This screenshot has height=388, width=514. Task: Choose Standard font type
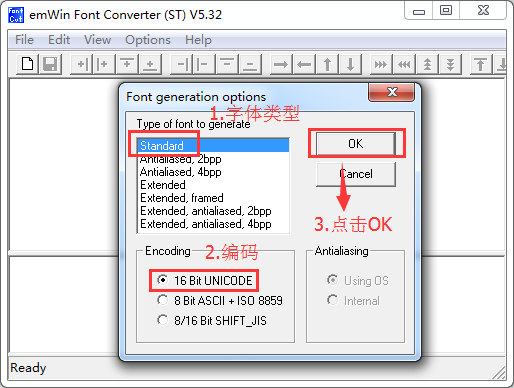213,146
